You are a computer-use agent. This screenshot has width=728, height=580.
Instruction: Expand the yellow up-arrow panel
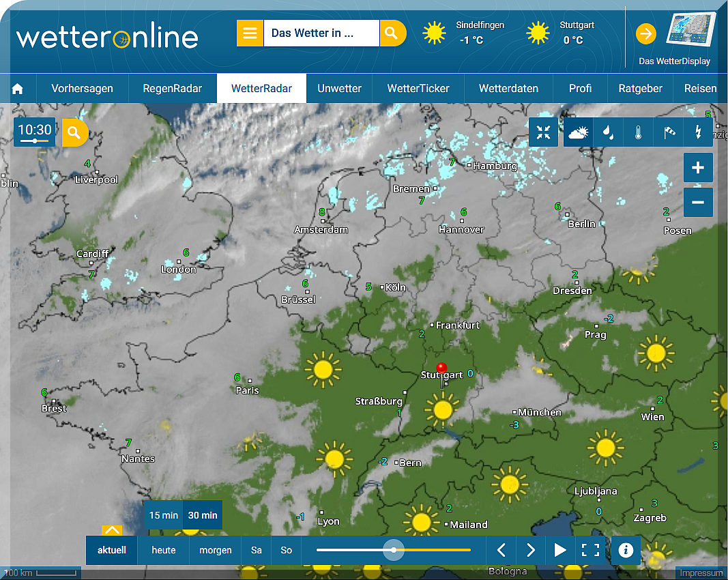112,530
